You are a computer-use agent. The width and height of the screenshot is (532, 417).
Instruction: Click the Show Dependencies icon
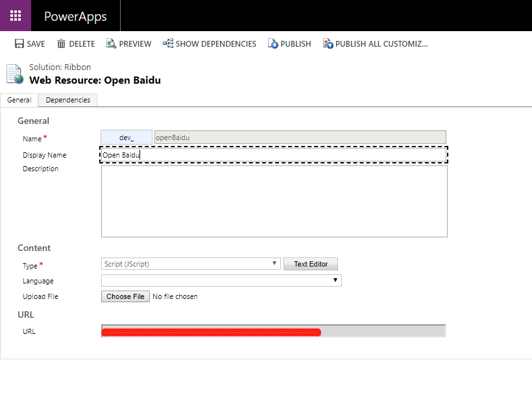point(168,43)
